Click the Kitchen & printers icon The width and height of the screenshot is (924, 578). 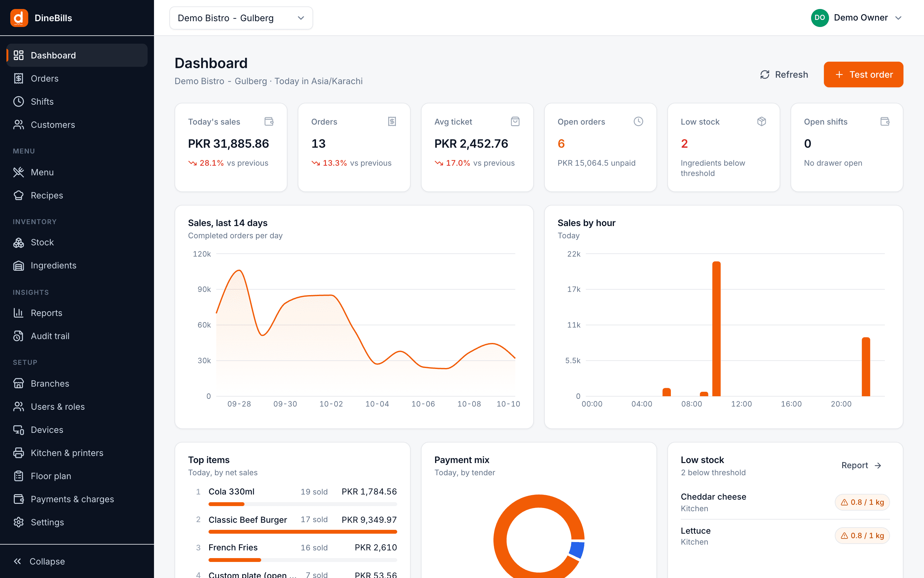tap(18, 453)
